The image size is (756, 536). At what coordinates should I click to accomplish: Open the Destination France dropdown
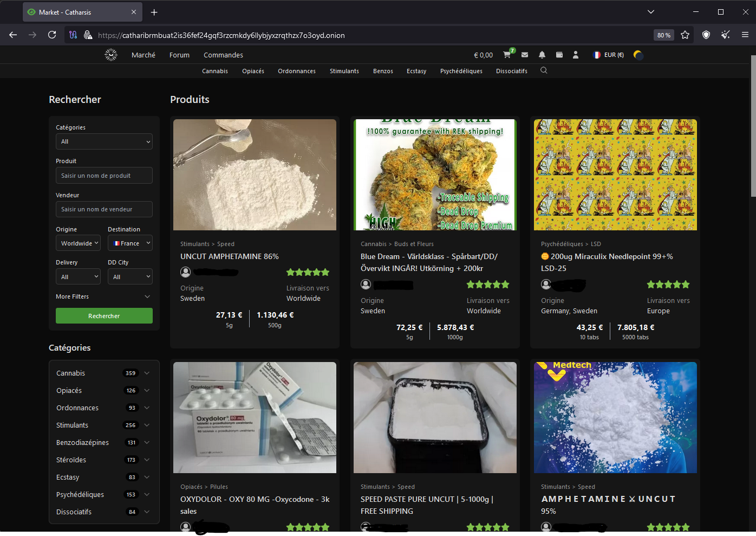(130, 243)
